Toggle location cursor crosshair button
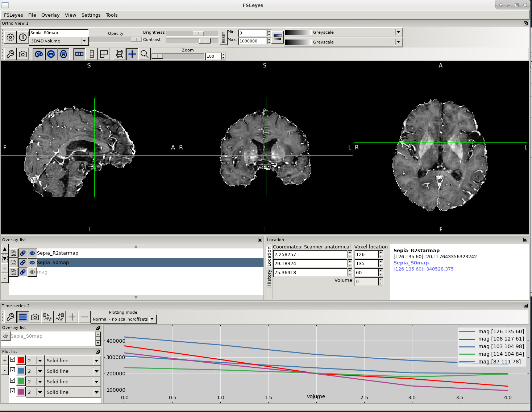The height and width of the screenshot is (412, 532). pyautogui.click(x=132, y=54)
